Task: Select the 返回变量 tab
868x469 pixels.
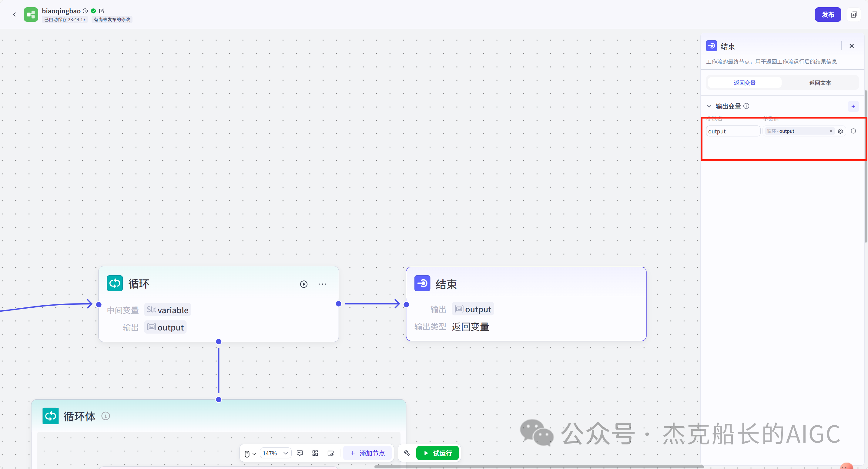Action: (x=744, y=82)
